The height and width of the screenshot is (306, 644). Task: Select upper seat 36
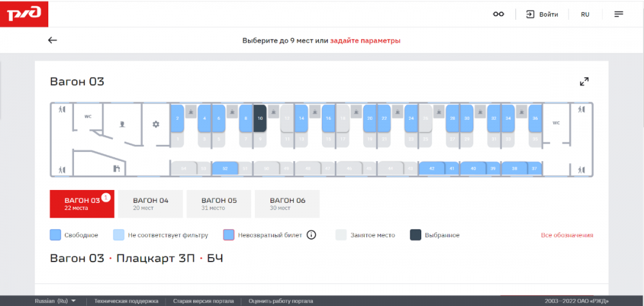535,118
